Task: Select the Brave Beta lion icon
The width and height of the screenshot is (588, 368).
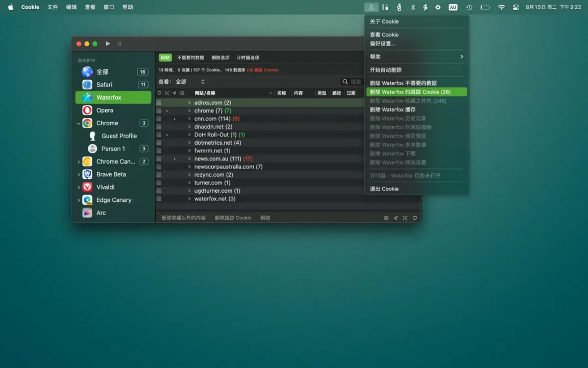Action: point(87,174)
